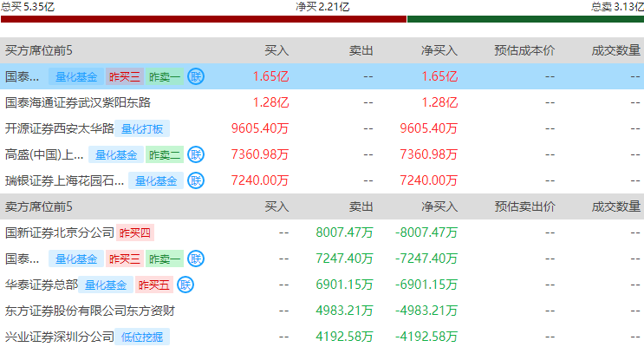Click the 联 icon in the 高盛(中国) row
The image size is (644, 347).
pyautogui.click(x=196, y=154)
